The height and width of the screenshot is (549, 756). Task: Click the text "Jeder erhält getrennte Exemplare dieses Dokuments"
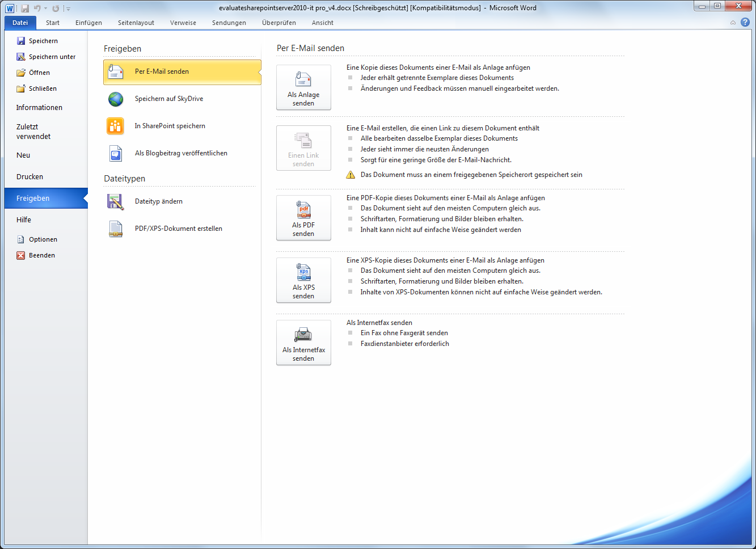click(437, 78)
